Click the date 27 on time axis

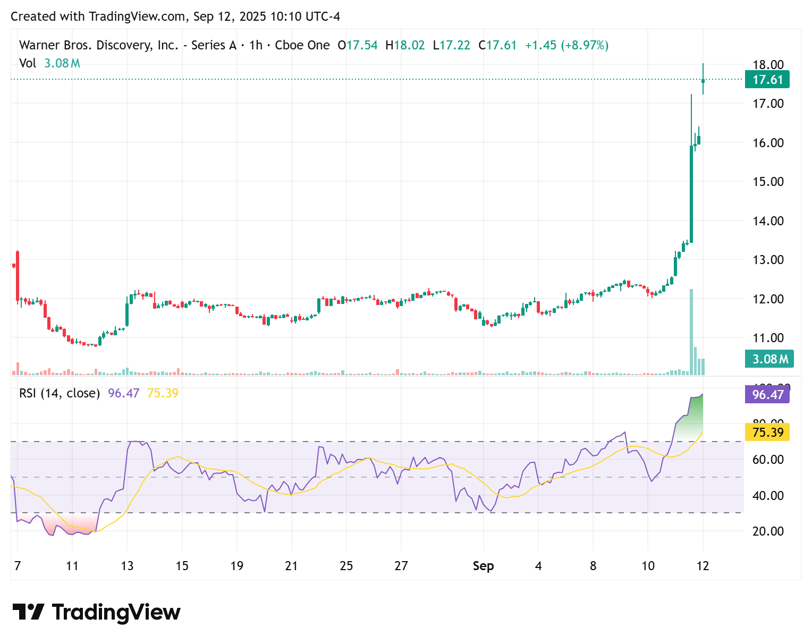(x=401, y=566)
